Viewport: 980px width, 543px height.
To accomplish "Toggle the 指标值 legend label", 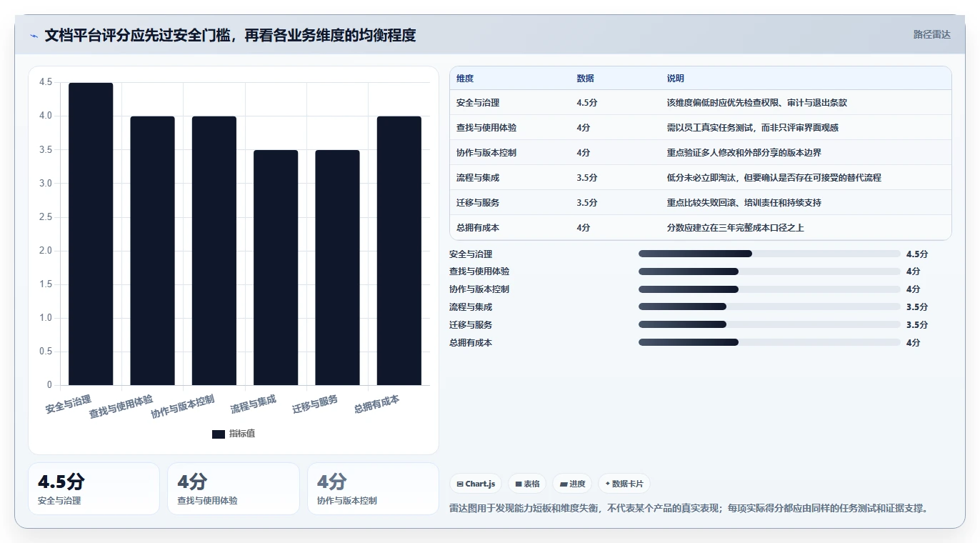I will pos(241,434).
